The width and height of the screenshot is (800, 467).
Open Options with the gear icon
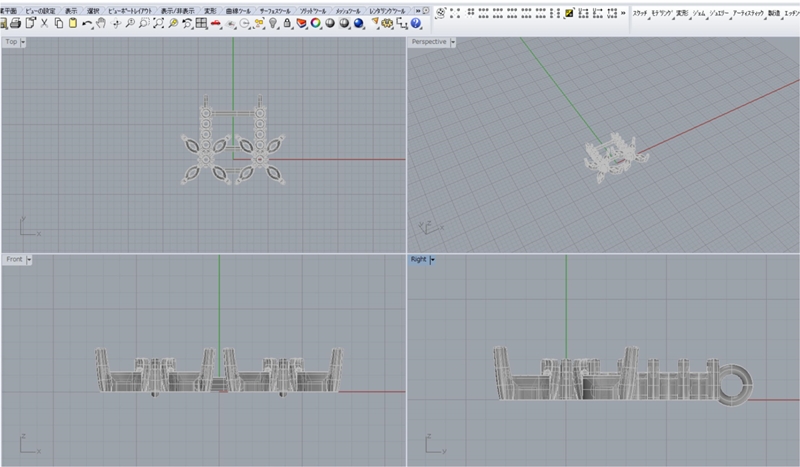(388, 23)
